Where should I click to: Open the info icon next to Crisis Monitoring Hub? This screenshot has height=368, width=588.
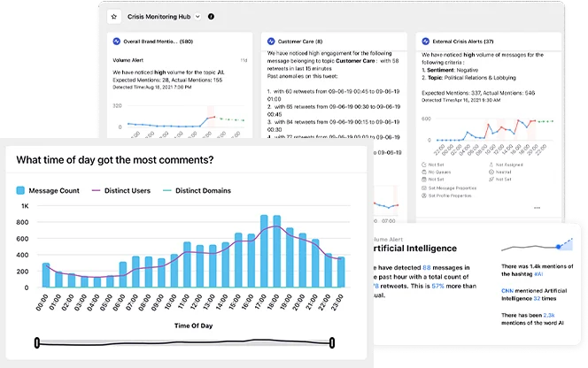point(211,17)
